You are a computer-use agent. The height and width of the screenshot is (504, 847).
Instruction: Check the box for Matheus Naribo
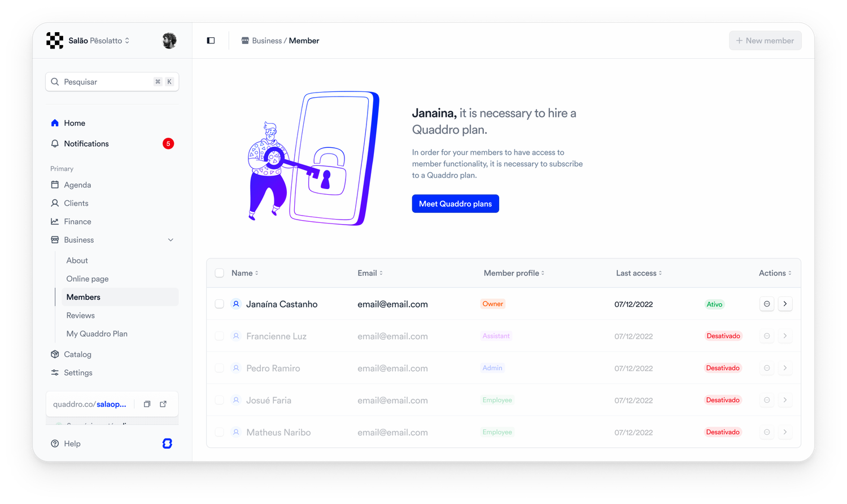220,432
